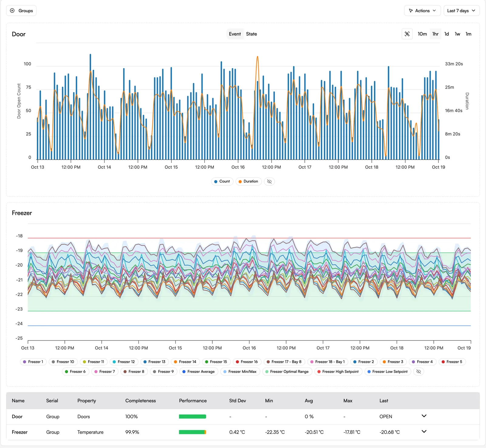Toggle Freezer 17 - Bay 8 series
The width and height of the screenshot is (486, 448).
[284, 362]
